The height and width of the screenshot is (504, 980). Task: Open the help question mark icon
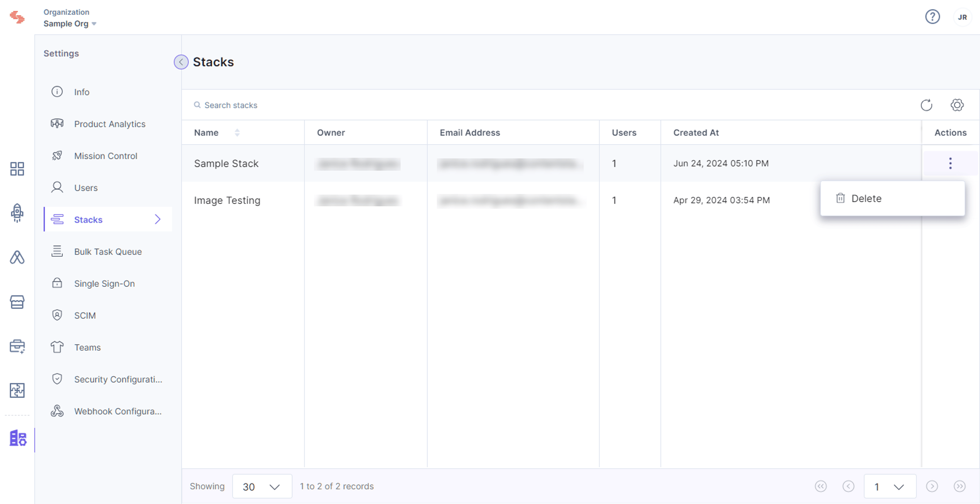(933, 17)
